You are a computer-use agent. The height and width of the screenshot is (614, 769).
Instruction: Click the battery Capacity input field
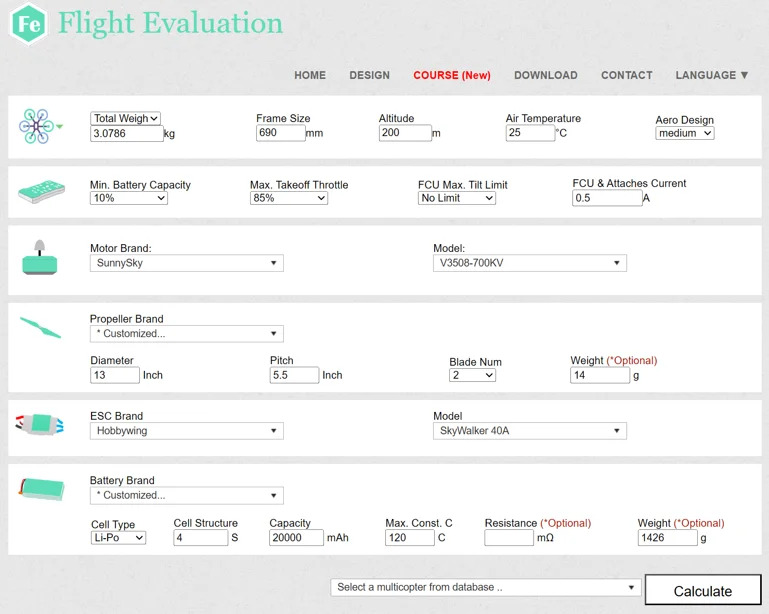click(296, 538)
